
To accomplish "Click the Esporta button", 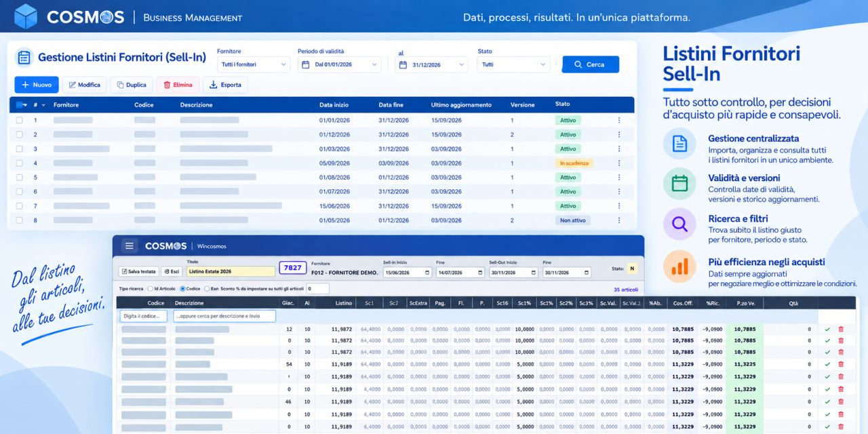I will point(225,85).
